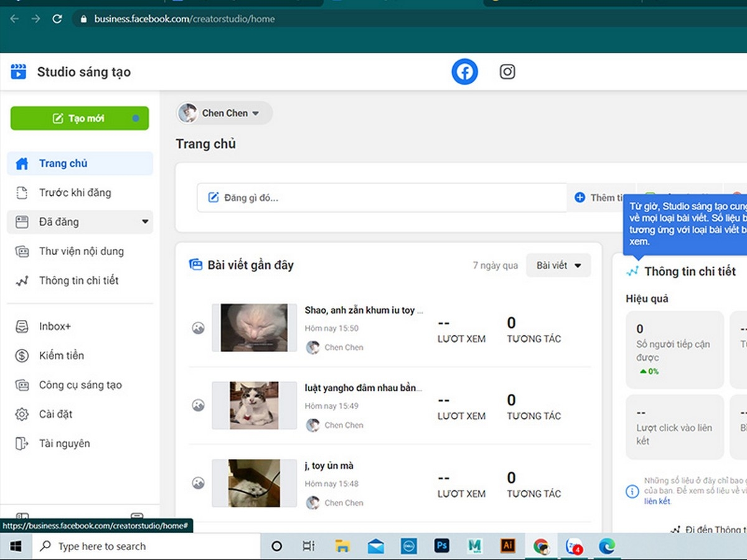Open post titled luật yangho đâm nhau
This screenshot has height=560, width=747.
[x=364, y=388]
